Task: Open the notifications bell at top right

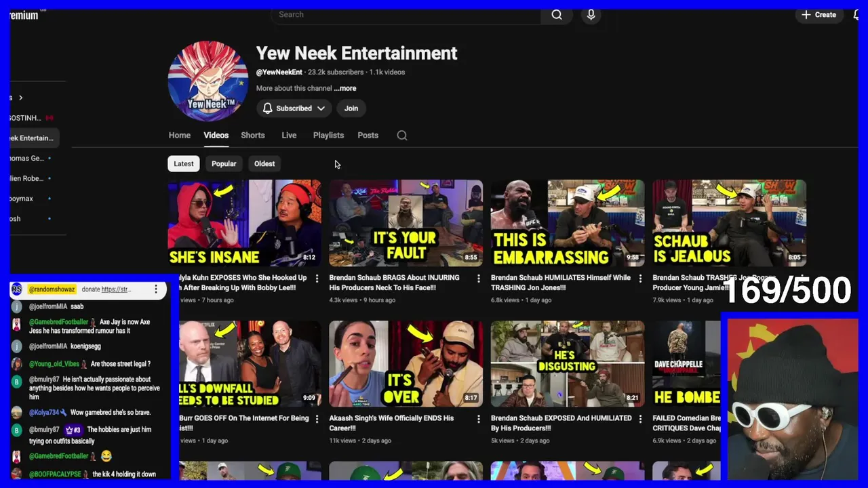Action: [856, 15]
